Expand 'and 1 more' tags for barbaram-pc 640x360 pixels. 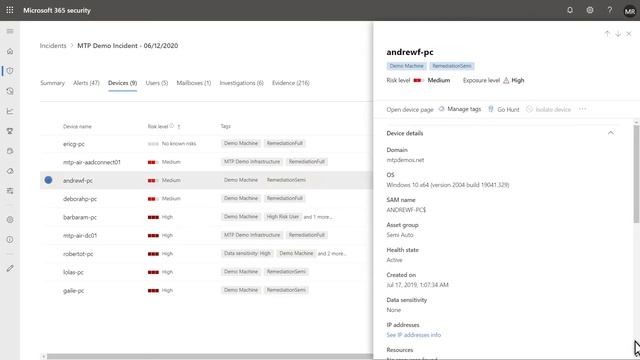click(318, 217)
